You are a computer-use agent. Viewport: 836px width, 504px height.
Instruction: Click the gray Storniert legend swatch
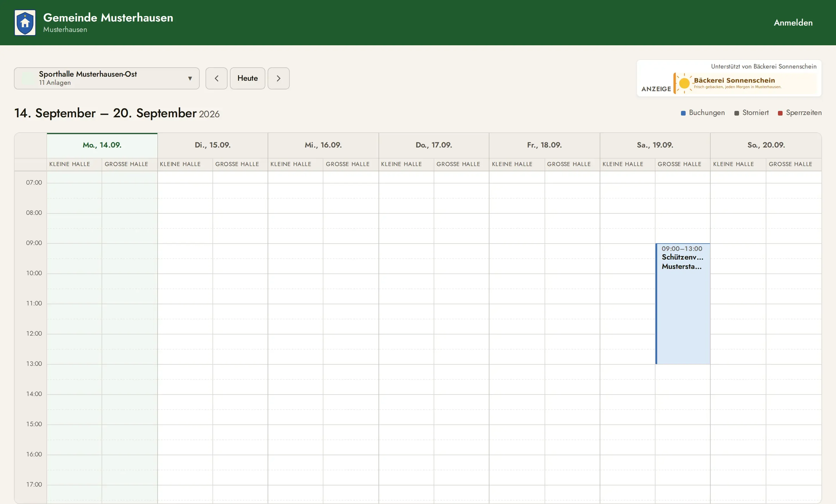(737, 113)
